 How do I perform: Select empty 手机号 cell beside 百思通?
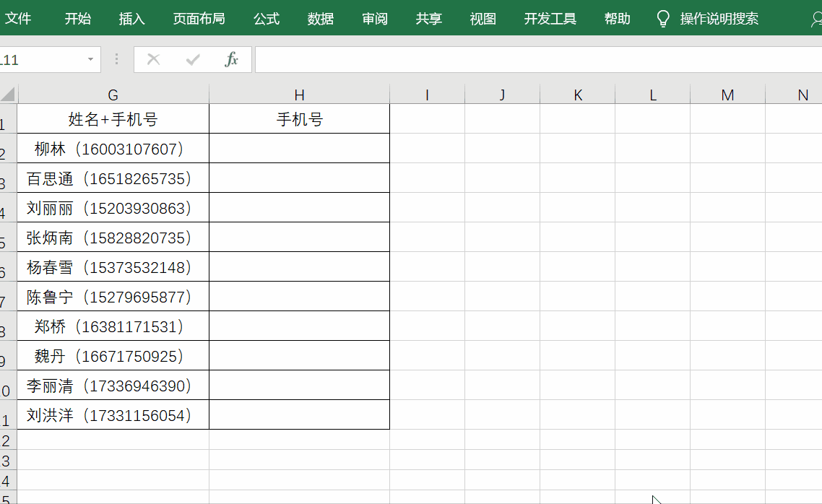click(299, 178)
